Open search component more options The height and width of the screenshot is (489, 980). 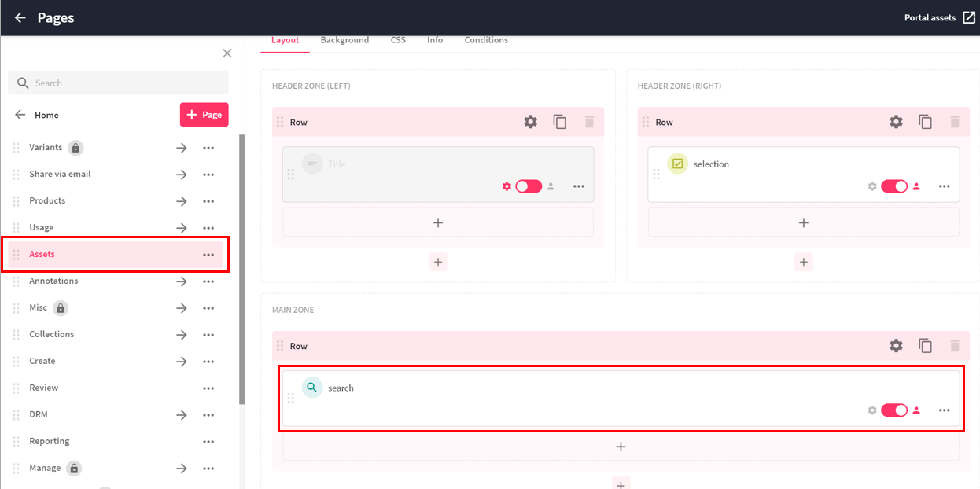coord(945,410)
